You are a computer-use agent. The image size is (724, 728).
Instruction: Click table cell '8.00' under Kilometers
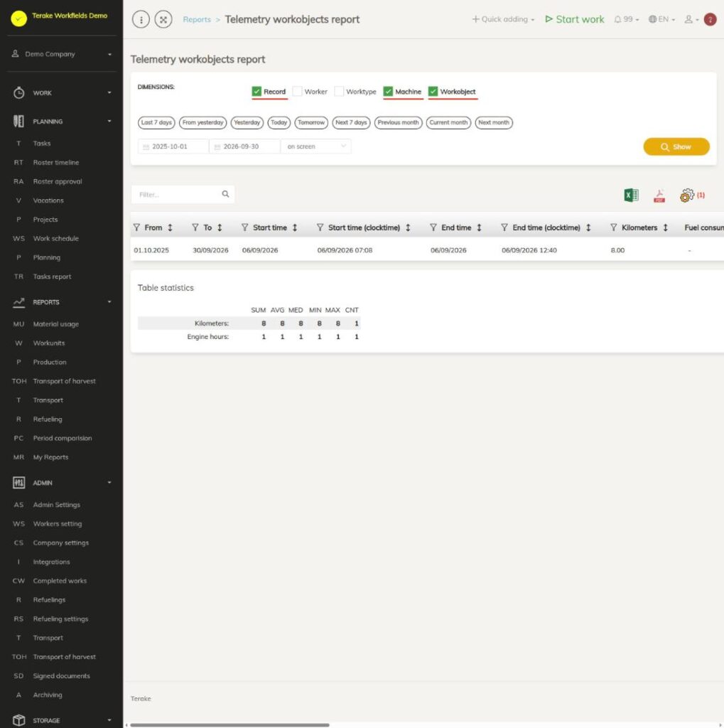pyautogui.click(x=617, y=250)
